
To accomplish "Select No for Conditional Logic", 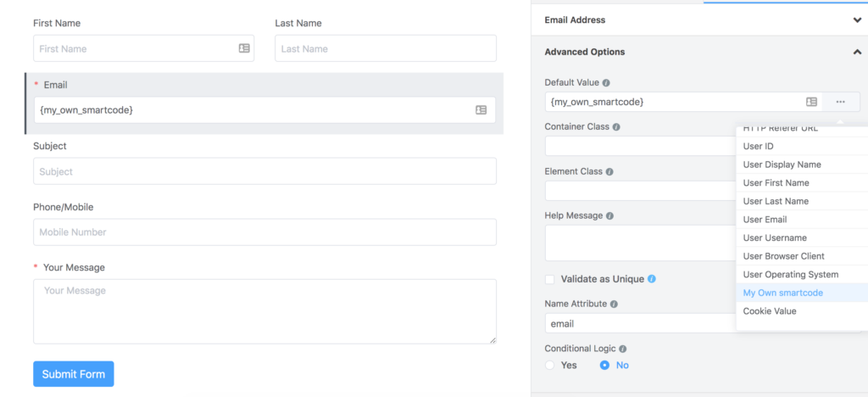I will tap(604, 365).
